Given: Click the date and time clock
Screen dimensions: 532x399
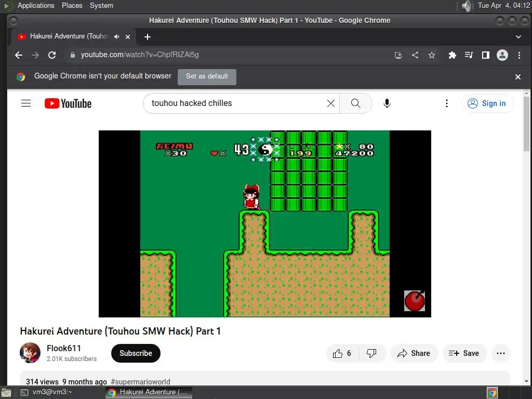Looking at the screenshot, I should pos(504,5).
